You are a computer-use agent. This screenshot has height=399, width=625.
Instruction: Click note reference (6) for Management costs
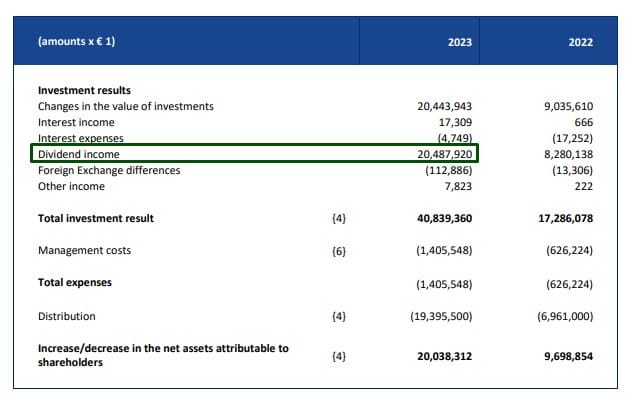339,251
